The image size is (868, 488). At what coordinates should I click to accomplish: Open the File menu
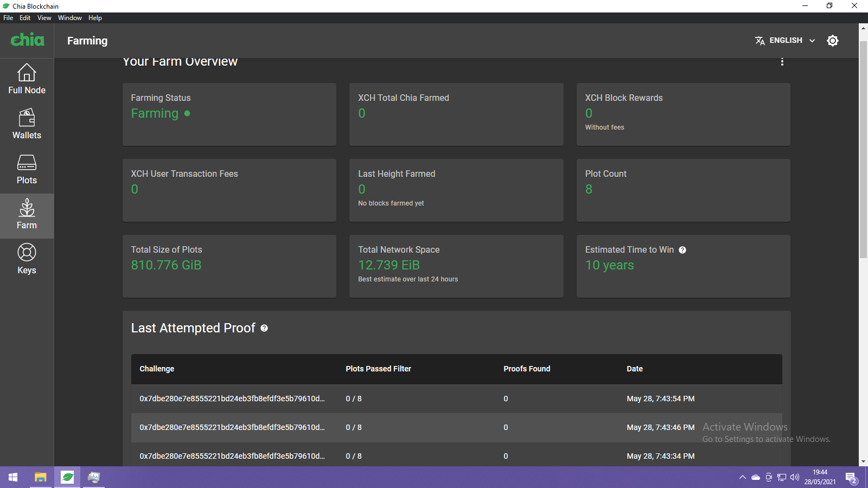point(8,18)
